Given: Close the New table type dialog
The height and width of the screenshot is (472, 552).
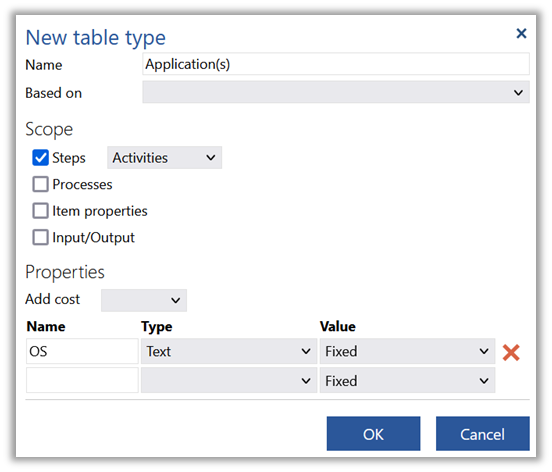Looking at the screenshot, I should click(521, 33).
